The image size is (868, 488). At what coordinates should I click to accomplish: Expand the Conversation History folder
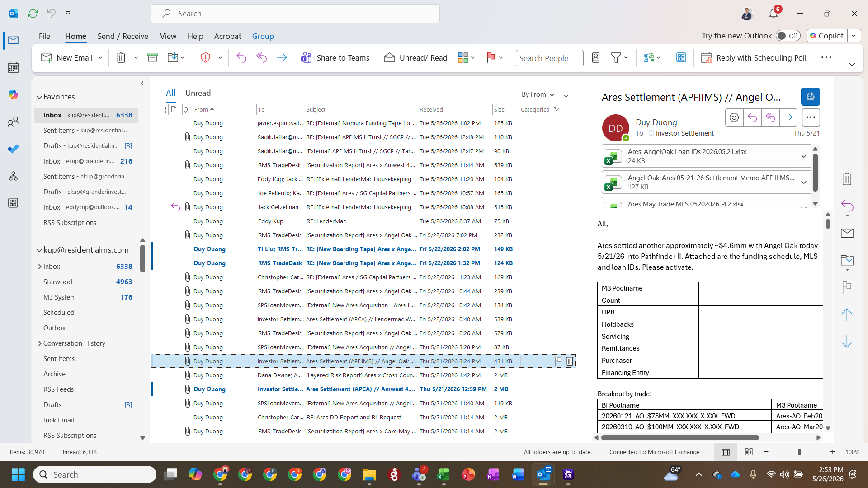point(40,343)
